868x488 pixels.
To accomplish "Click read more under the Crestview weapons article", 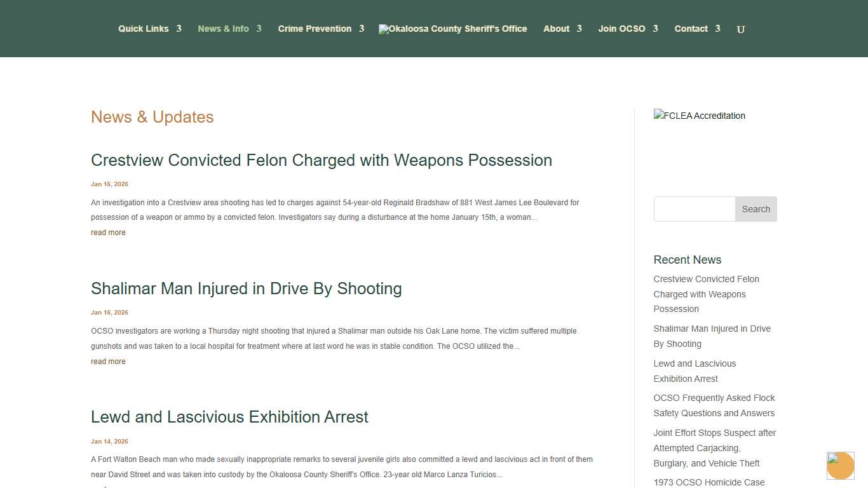I will coord(108,233).
